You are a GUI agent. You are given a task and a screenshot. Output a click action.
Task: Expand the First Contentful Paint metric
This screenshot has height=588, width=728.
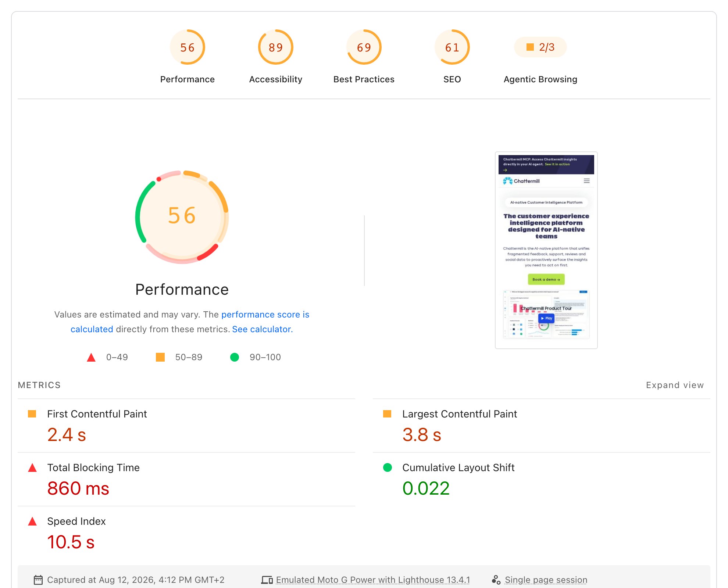tap(186, 426)
